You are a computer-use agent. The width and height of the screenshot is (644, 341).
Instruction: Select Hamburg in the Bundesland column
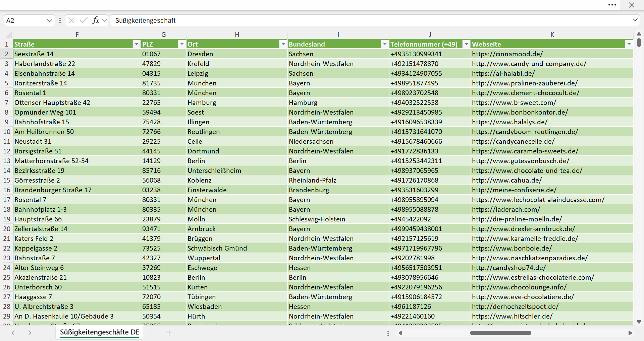point(338,103)
